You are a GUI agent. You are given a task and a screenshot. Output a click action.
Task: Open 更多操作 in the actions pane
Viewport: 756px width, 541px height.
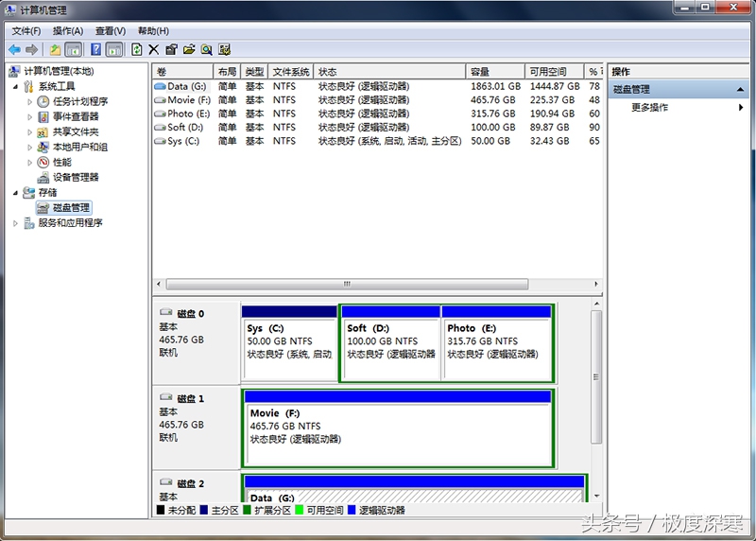[x=650, y=108]
